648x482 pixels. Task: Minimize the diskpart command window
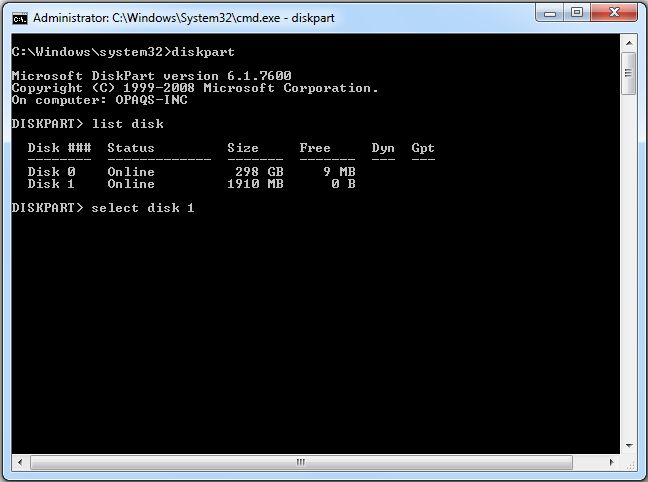[x=550, y=13]
